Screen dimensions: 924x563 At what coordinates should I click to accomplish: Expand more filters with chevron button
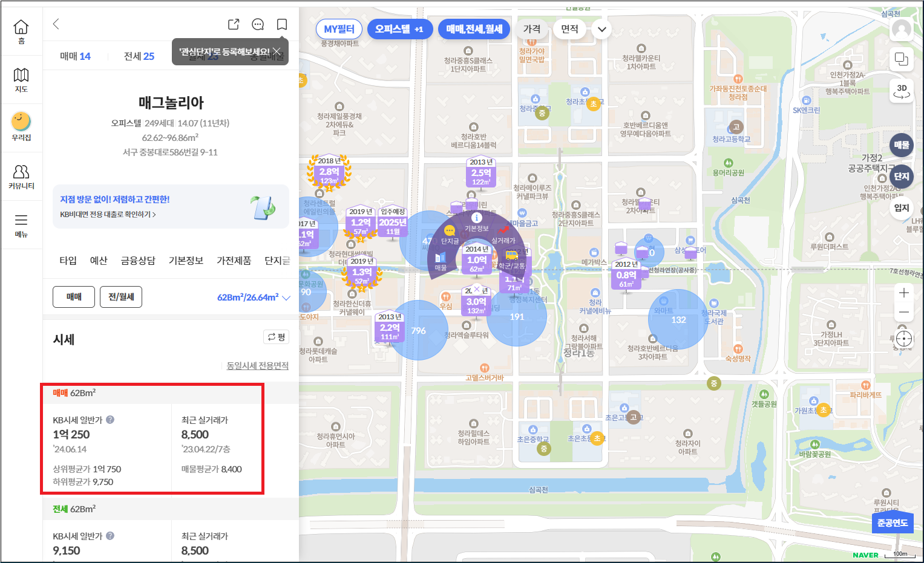click(x=601, y=29)
